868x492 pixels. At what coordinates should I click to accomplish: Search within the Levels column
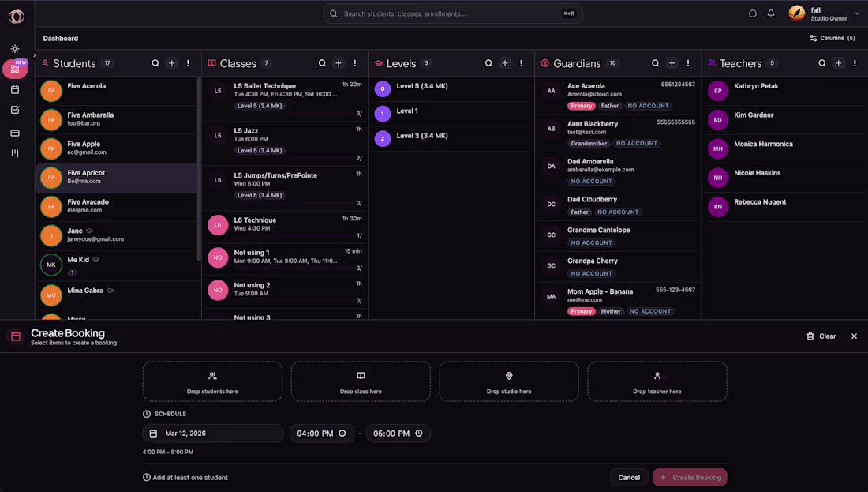click(488, 63)
